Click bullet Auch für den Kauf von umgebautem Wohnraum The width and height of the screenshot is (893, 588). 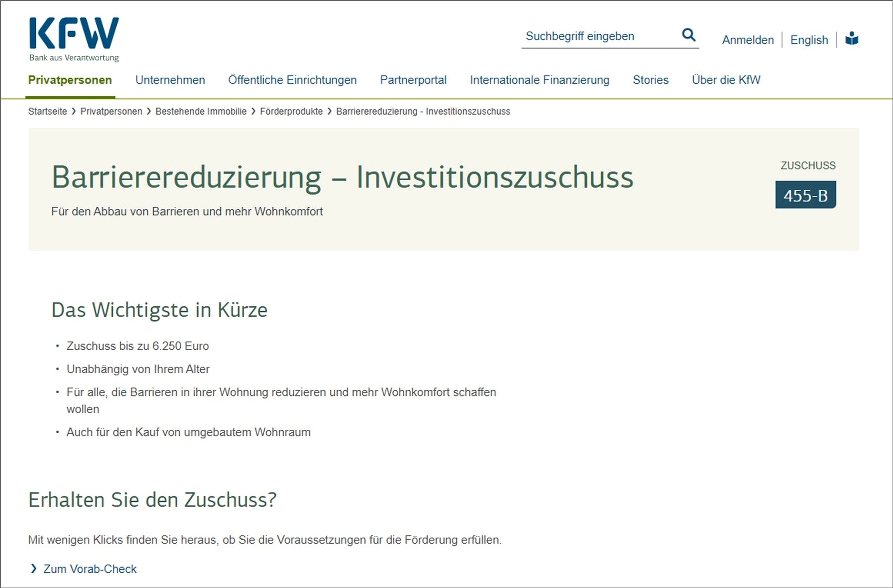tap(188, 432)
